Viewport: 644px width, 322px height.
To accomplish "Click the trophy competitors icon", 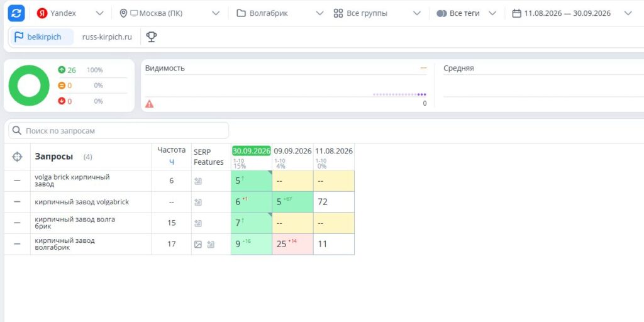I will click(152, 37).
